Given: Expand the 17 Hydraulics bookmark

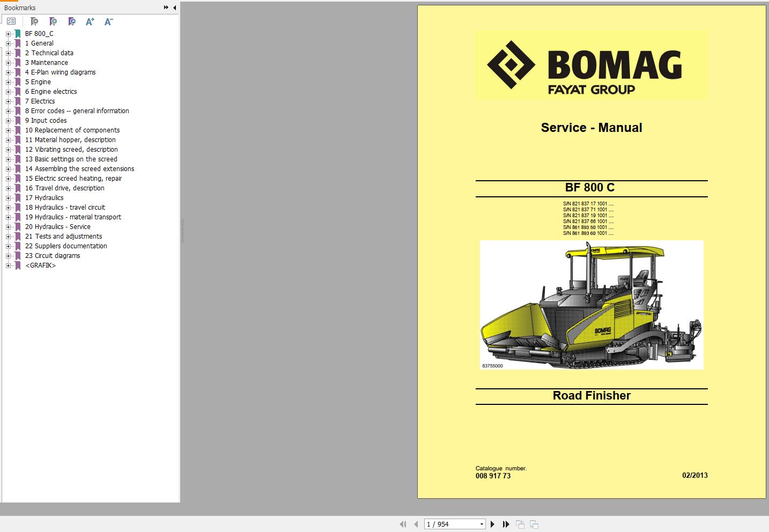Looking at the screenshot, I should pyautogui.click(x=10, y=198).
